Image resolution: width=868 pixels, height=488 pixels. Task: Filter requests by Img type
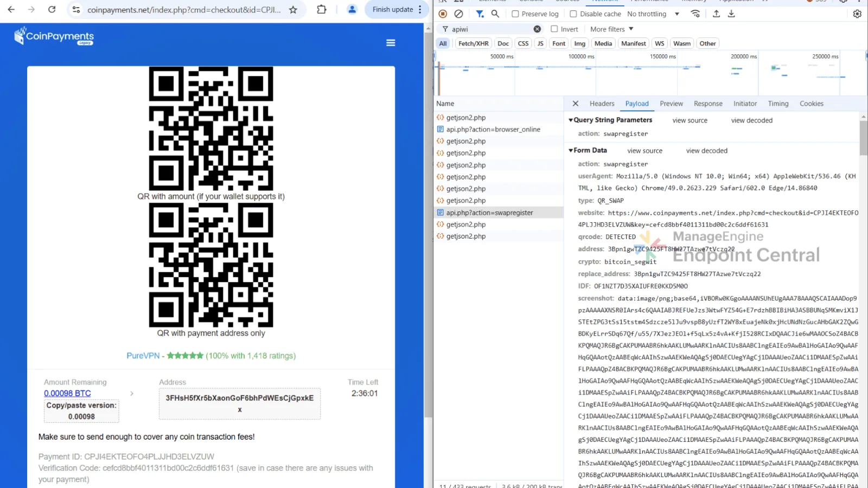pyautogui.click(x=580, y=43)
